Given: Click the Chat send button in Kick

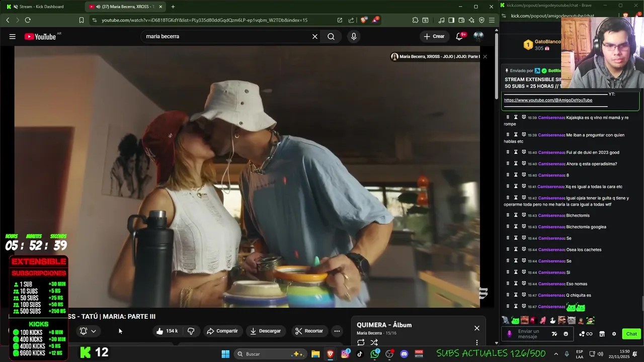Looking at the screenshot, I should click(631, 334).
